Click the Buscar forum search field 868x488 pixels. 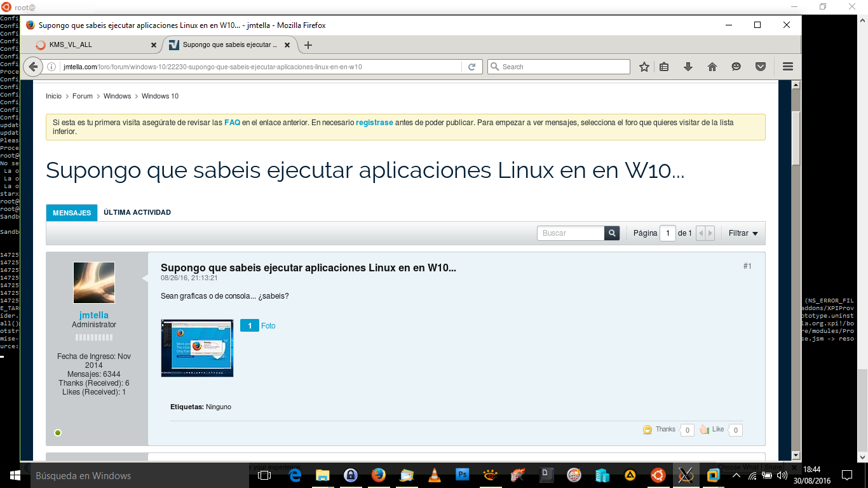click(570, 233)
